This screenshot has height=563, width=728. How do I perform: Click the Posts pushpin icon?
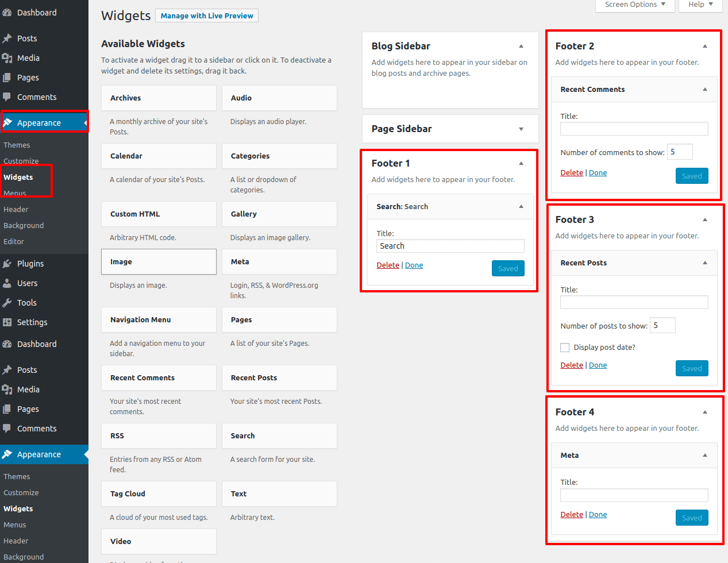click(x=8, y=38)
